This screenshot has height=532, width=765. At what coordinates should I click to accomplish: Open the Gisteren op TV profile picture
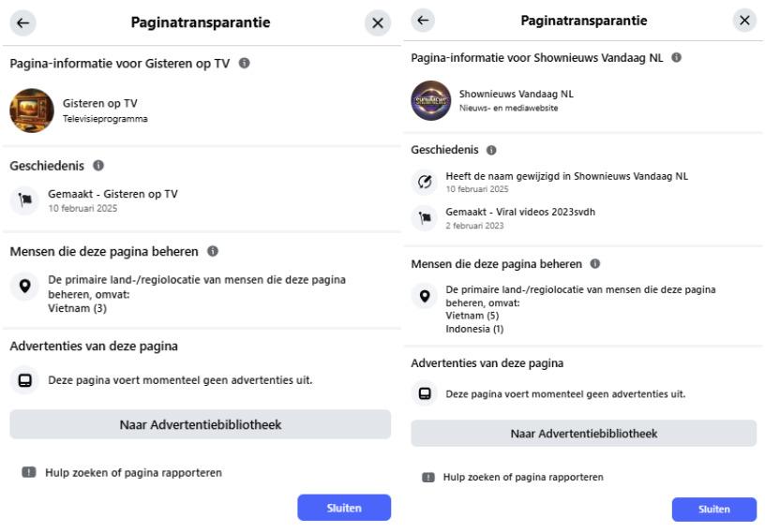[32, 111]
